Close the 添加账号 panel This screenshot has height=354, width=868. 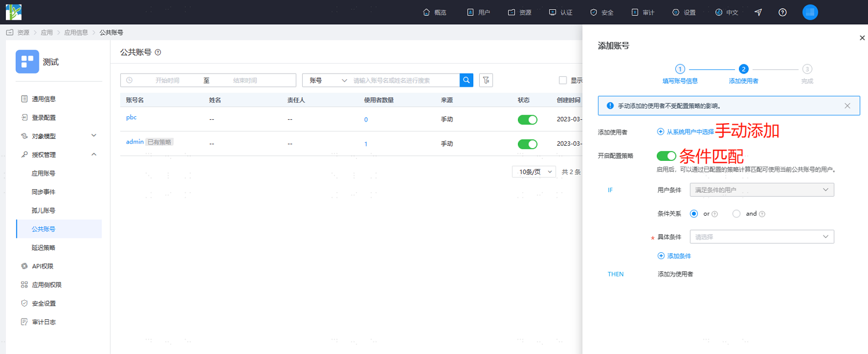(x=862, y=38)
